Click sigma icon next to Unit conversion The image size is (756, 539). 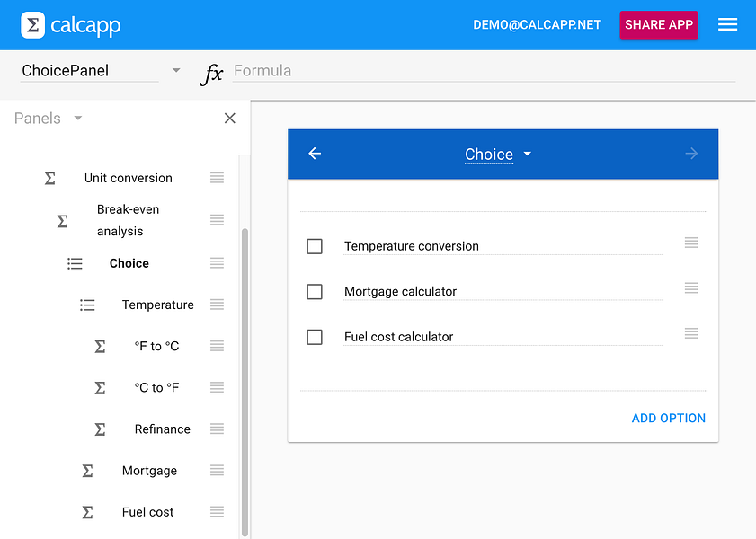click(x=50, y=178)
